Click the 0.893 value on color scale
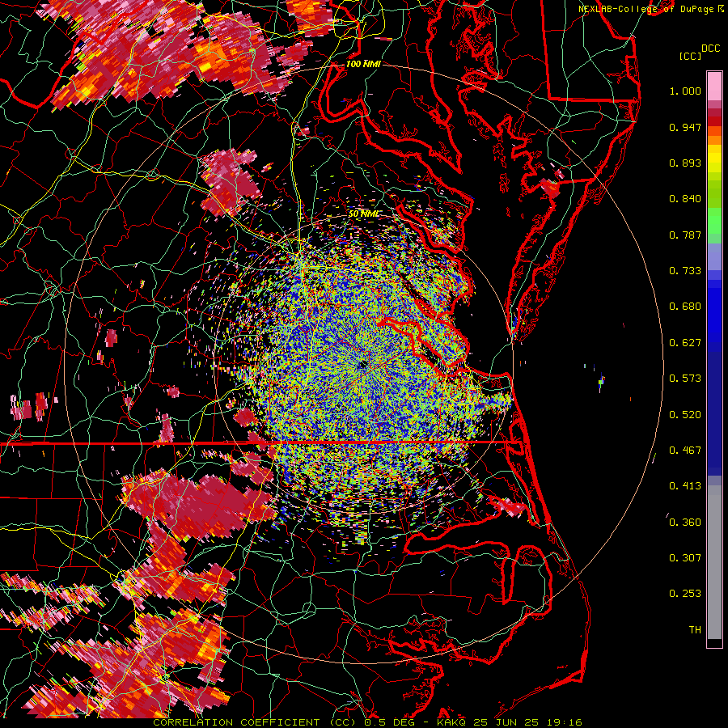Screen dimensions: 728x728 (685, 163)
